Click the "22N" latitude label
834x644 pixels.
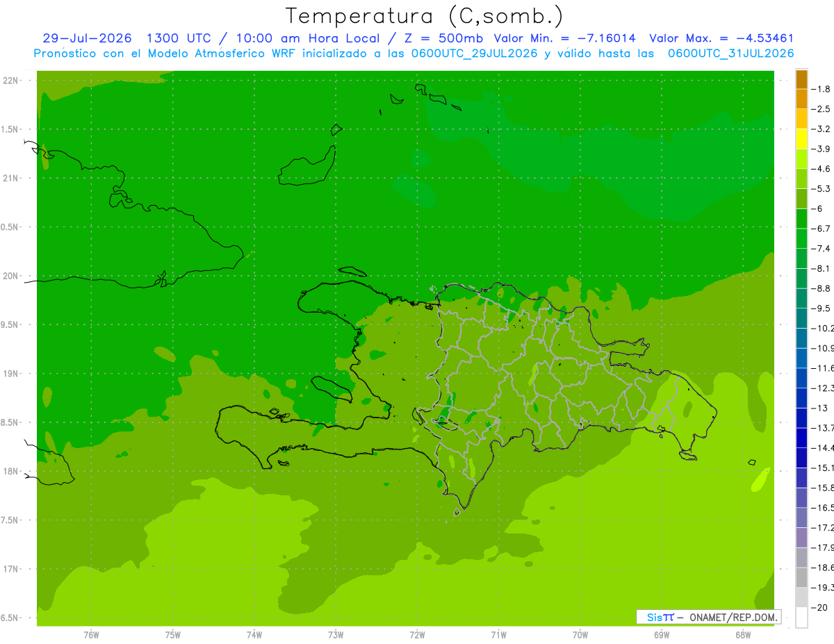pyautogui.click(x=11, y=81)
